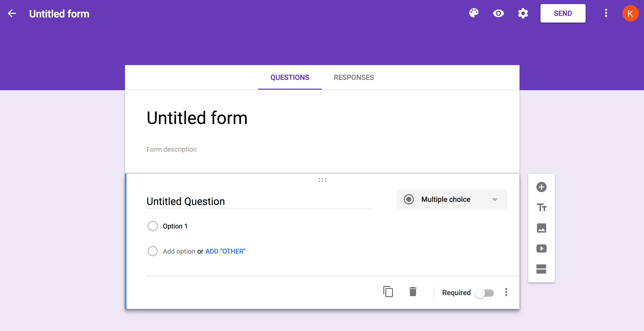
Task: Open question more options menu
Action: (x=506, y=292)
